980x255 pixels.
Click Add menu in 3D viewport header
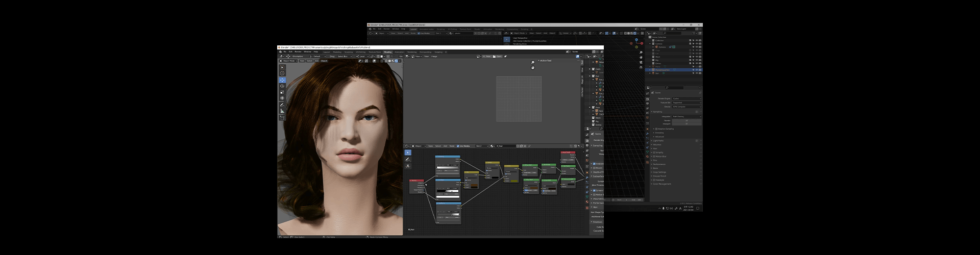[316, 61]
